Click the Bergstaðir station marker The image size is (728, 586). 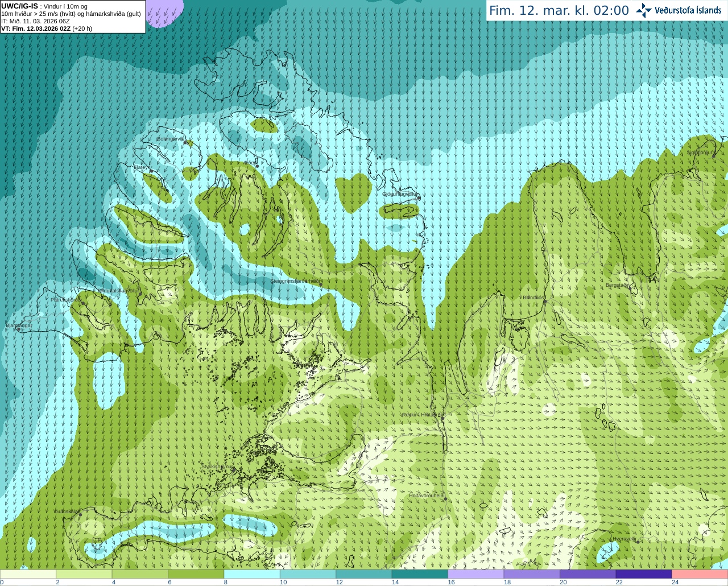(x=630, y=289)
